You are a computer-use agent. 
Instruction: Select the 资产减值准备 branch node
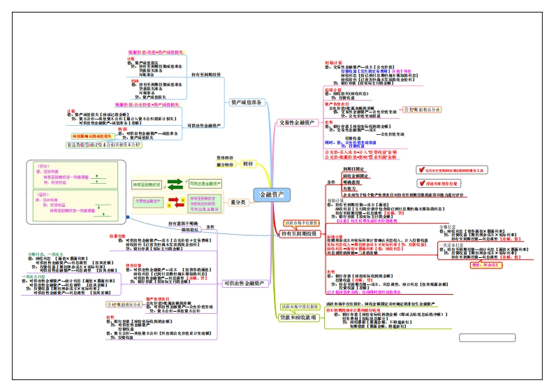click(247, 102)
